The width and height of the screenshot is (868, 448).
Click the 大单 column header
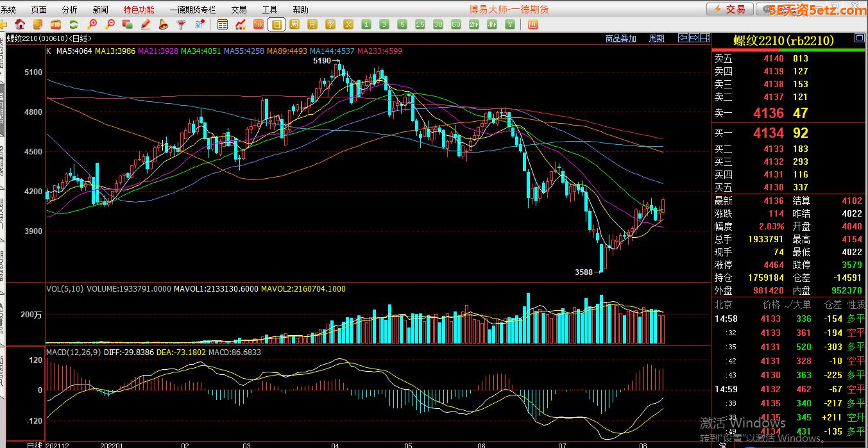tap(801, 304)
